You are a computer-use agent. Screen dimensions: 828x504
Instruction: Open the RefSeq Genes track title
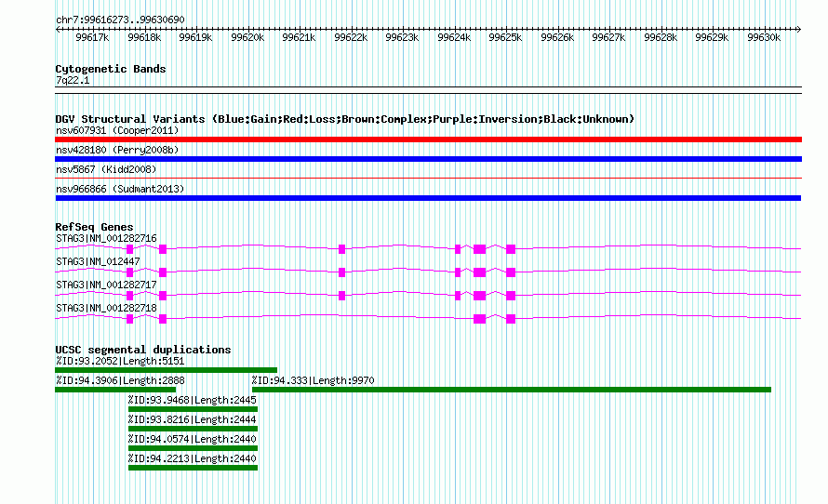pyautogui.click(x=94, y=227)
